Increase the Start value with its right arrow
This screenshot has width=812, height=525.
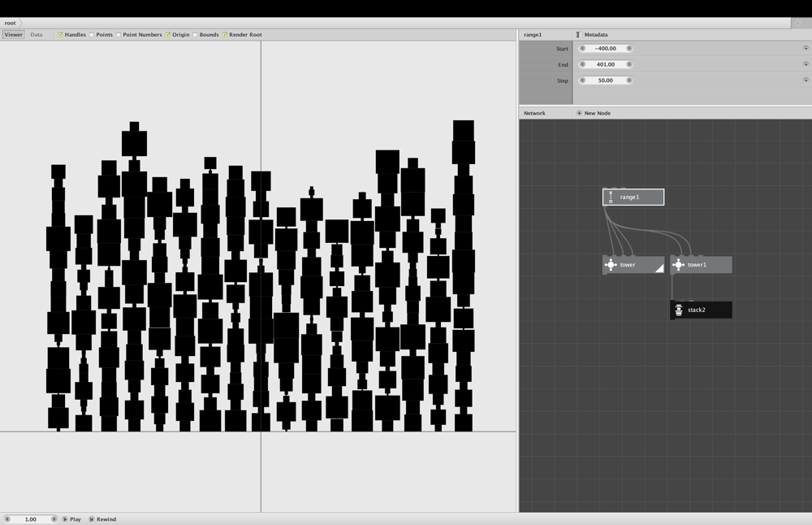tap(629, 48)
